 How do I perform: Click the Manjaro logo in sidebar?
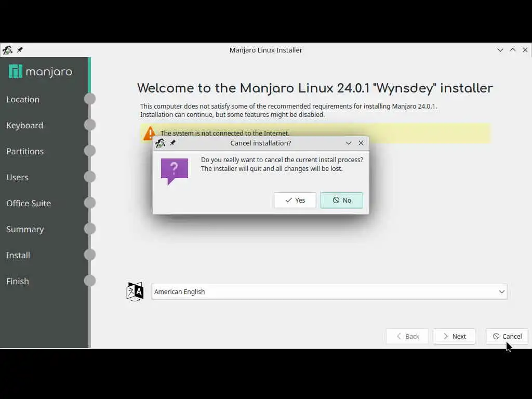tap(41, 72)
